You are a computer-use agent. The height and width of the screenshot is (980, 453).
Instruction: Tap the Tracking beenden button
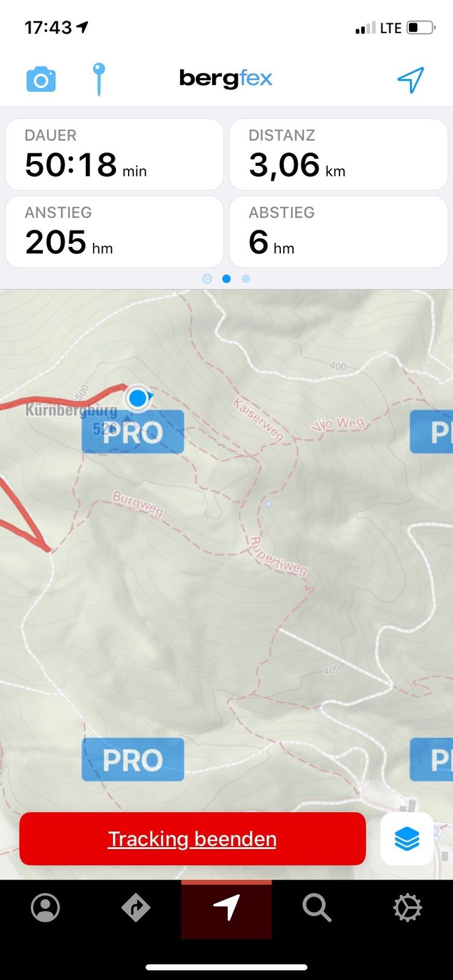(x=192, y=839)
